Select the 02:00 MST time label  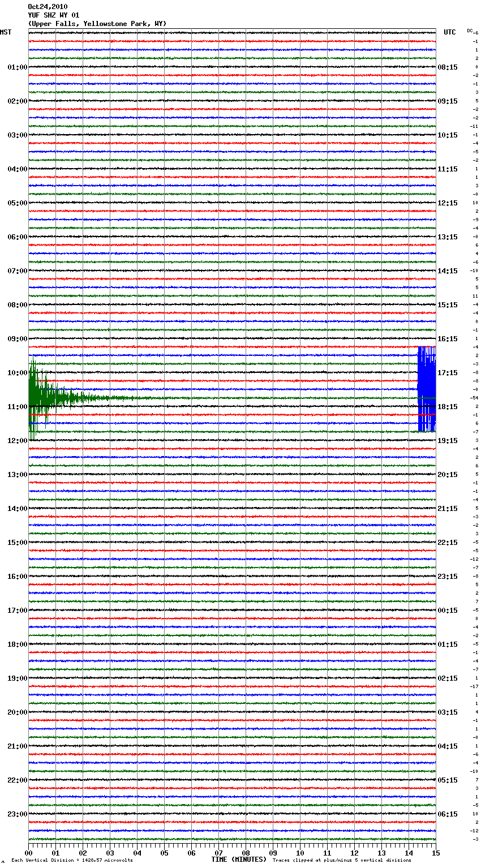tap(18, 101)
